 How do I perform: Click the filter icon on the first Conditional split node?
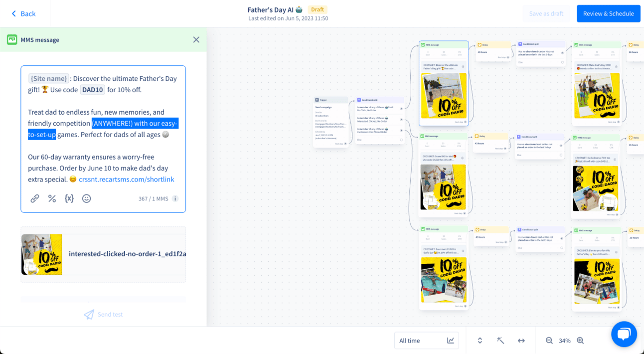coord(359,100)
